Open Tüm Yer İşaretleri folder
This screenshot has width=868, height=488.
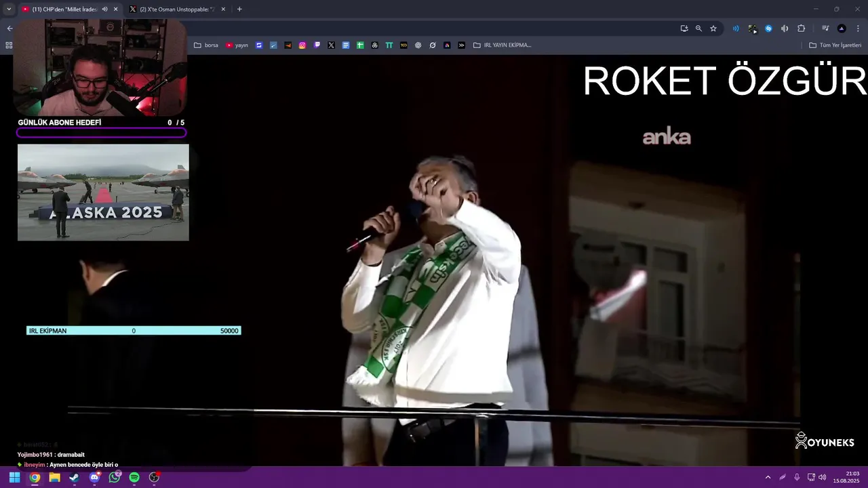click(x=835, y=45)
